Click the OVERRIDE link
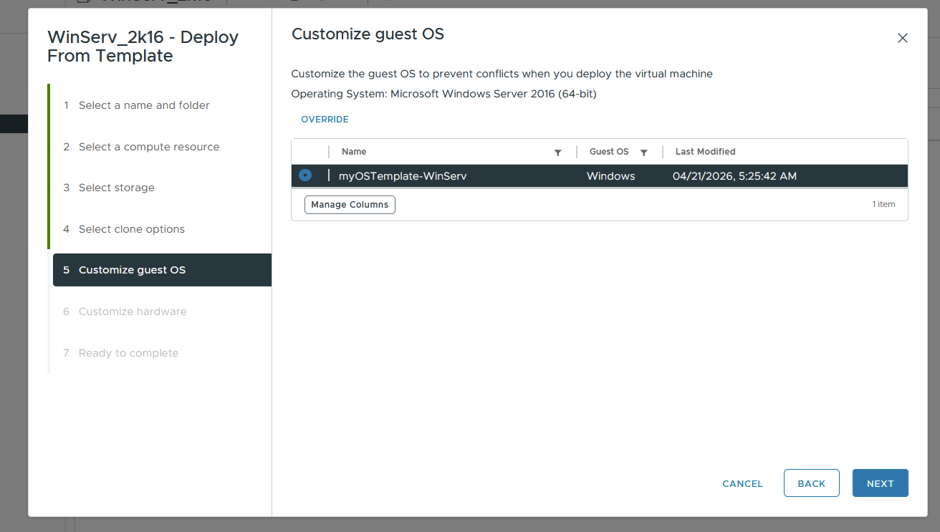The width and height of the screenshot is (940, 532). [324, 119]
